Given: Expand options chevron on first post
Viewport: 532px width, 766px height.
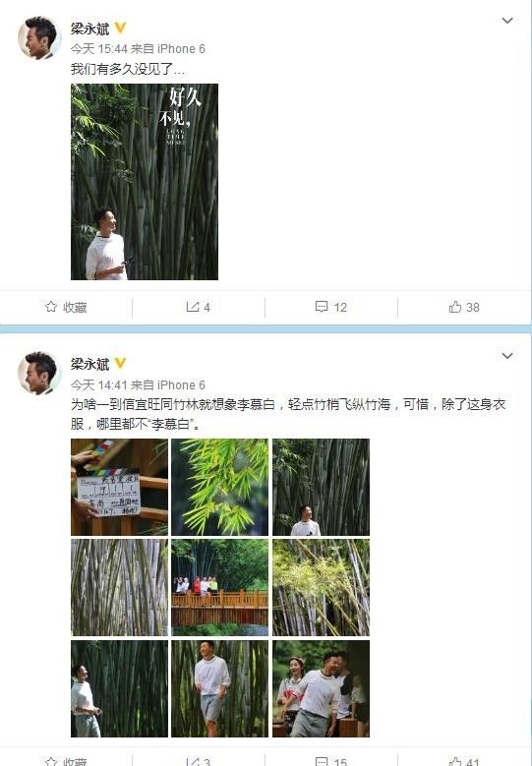Looking at the screenshot, I should pos(507,21).
